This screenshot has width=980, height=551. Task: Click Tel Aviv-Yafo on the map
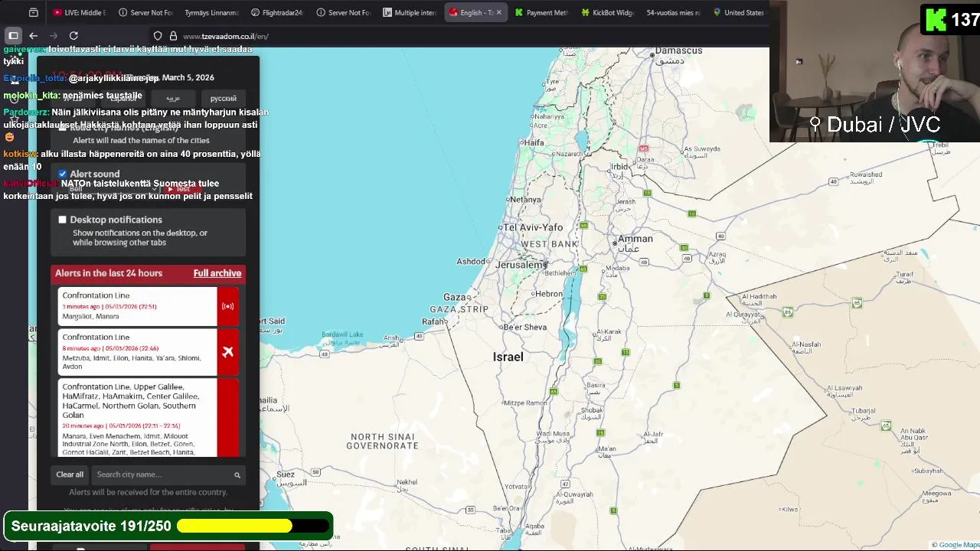[x=533, y=227]
